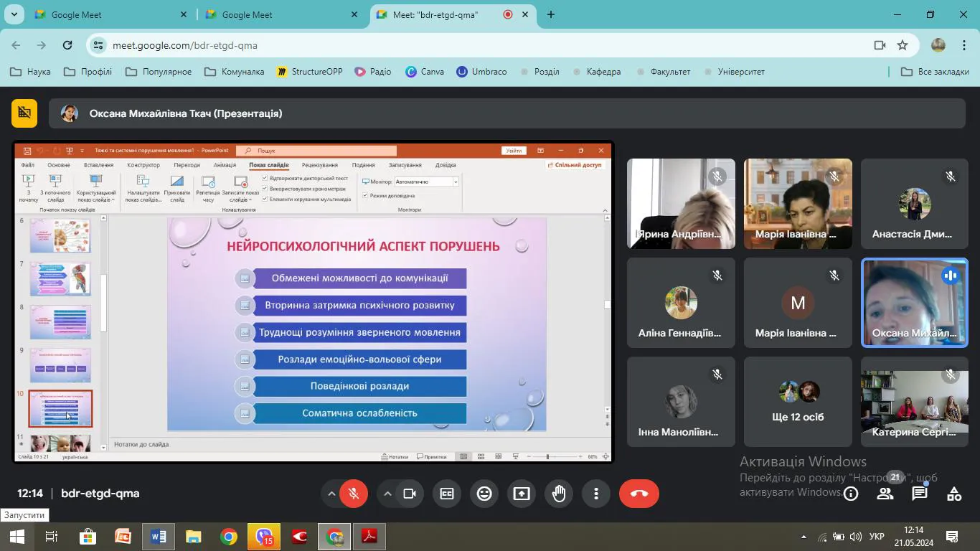980x551 pixels.
Task: Open activities icon in Meet
Action: coord(954,494)
